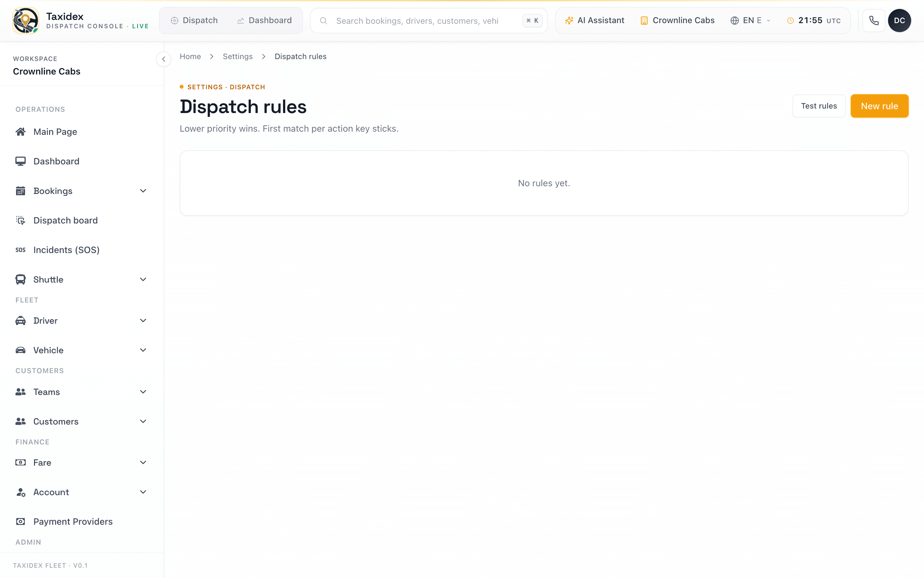Image resolution: width=924 pixels, height=578 pixels.
Task: Click the Dispatch board cursor icon
Action: [21, 221]
